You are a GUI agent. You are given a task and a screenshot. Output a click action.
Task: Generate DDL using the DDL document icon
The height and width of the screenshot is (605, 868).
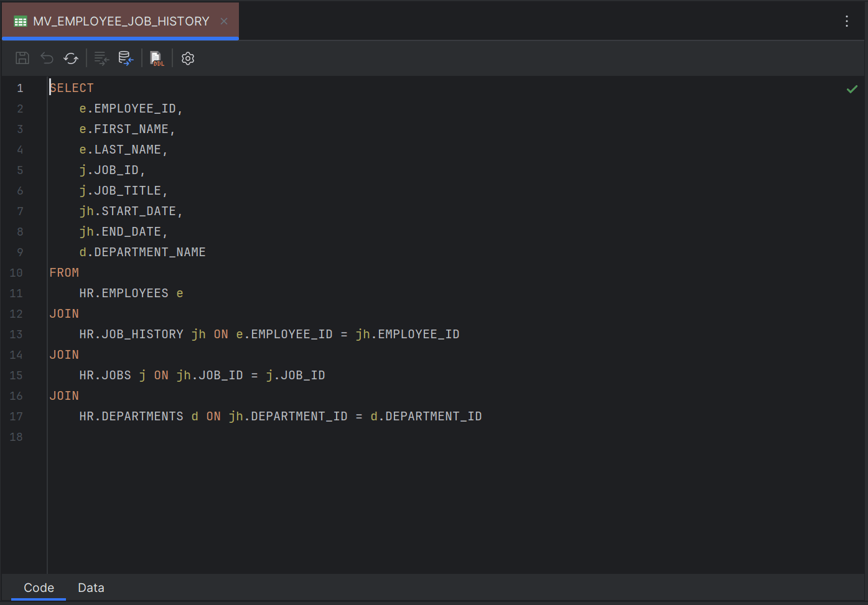pyautogui.click(x=156, y=58)
